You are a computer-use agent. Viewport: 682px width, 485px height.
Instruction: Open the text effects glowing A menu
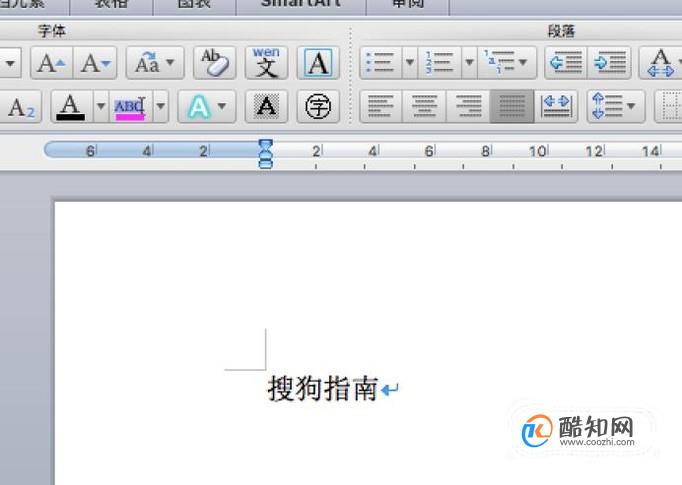tap(207, 107)
